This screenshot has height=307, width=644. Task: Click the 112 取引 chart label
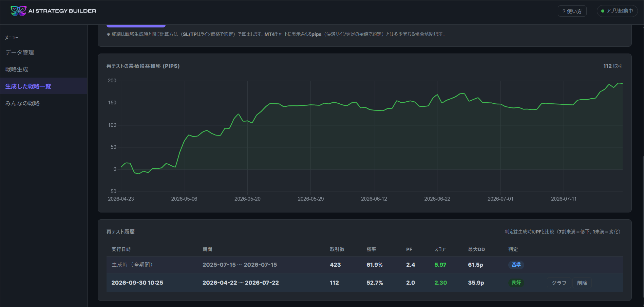(613, 66)
